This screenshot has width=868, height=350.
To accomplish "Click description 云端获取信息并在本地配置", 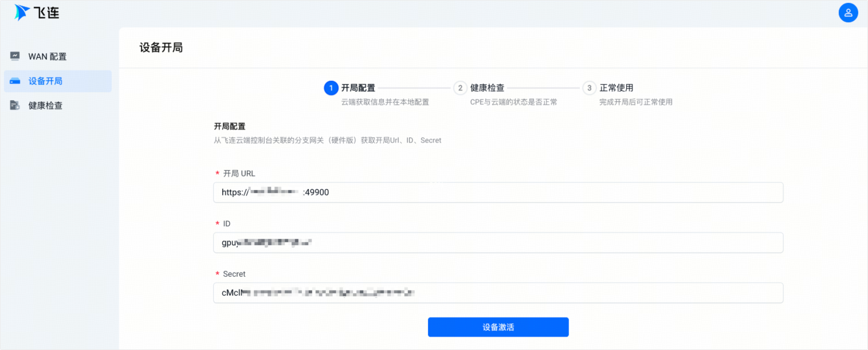I will pyautogui.click(x=385, y=102).
